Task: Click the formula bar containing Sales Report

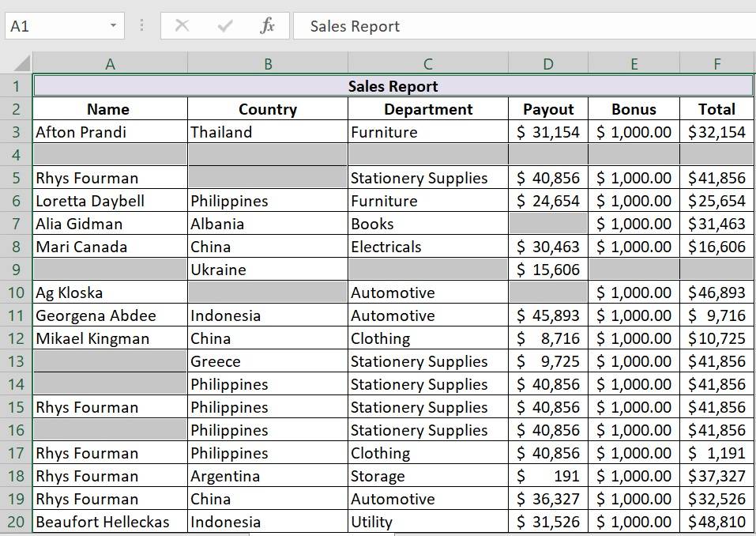Action: coord(521,26)
